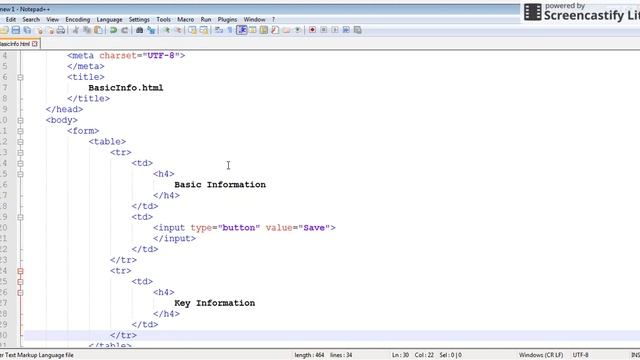Click the Stop Recording macro icon
This screenshot has width=640, height=360.
coord(323,30)
